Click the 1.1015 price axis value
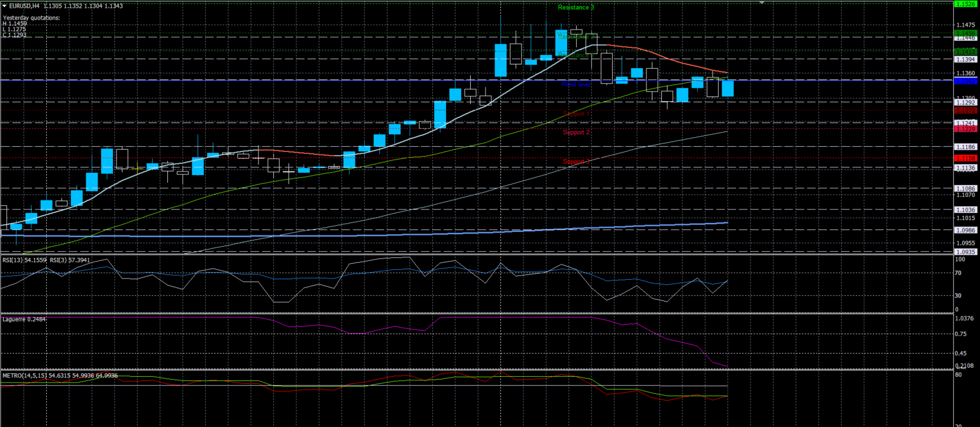The image size is (980, 427). (x=965, y=218)
